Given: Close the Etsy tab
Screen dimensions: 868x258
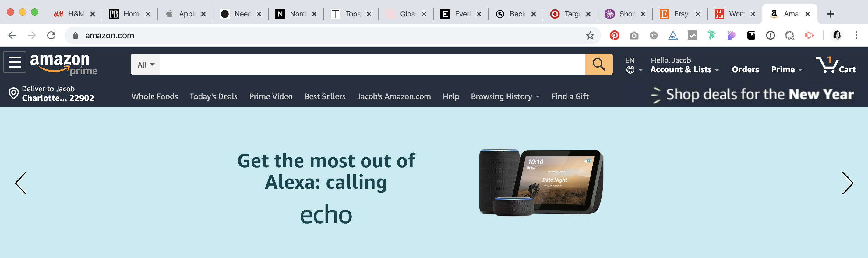Looking at the screenshot, I should (x=698, y=14).
